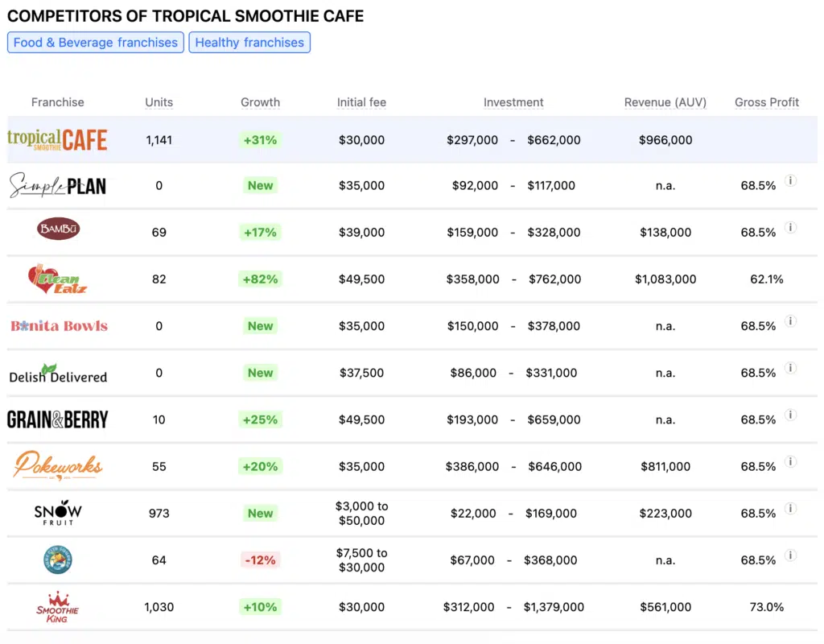This screenshot has height=644, width=824.
Task: Open the Simple Plan franchise logo
Action: (57, 186)
